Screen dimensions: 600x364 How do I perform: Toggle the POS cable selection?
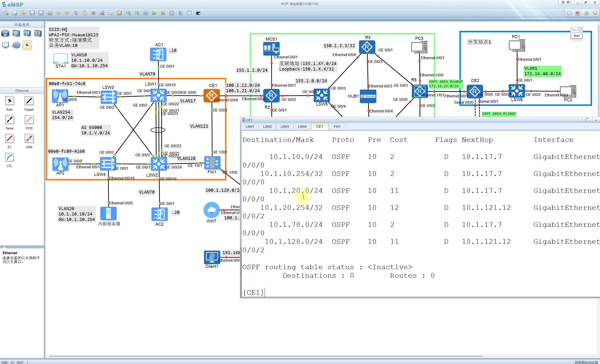pos(29,120)
